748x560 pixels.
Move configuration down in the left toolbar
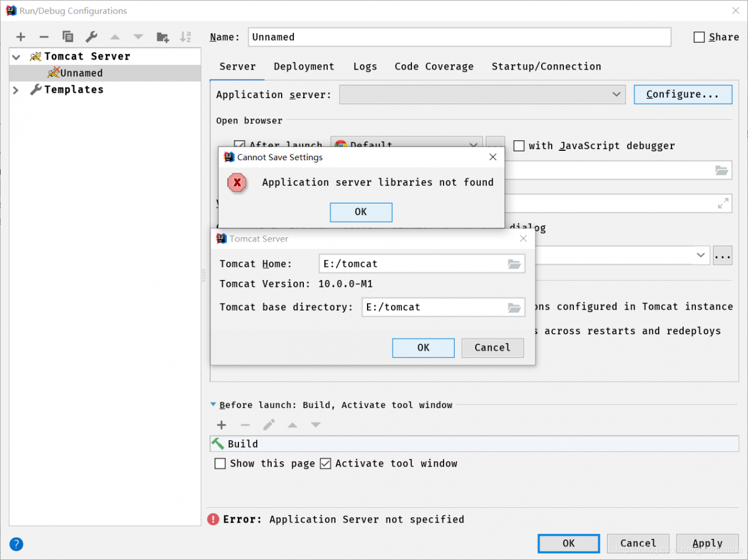click(x=138, y=37)
